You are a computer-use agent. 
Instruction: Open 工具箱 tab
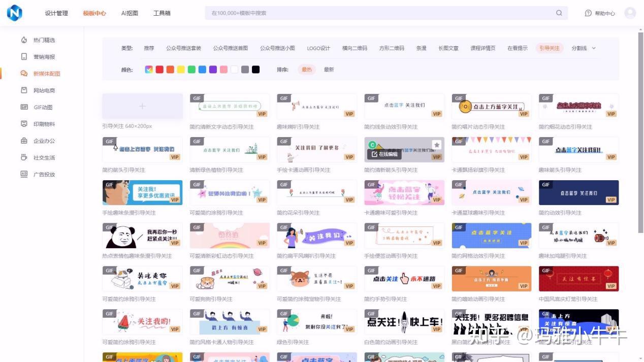[x=162, y=13]
